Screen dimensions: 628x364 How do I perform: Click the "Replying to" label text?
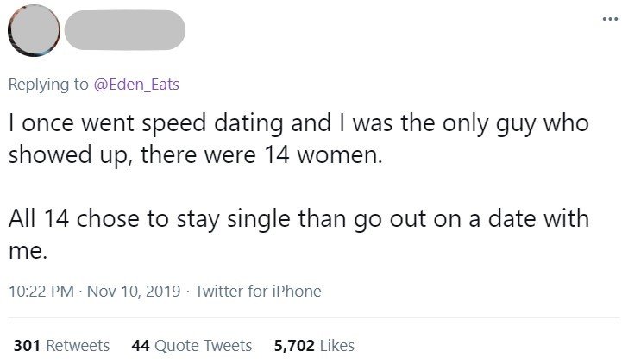coord(51,85)
